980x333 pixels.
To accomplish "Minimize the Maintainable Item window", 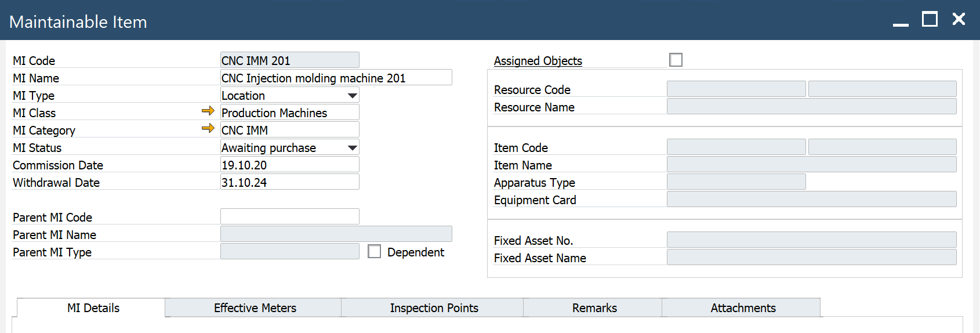I will click(x=900, y=20).
